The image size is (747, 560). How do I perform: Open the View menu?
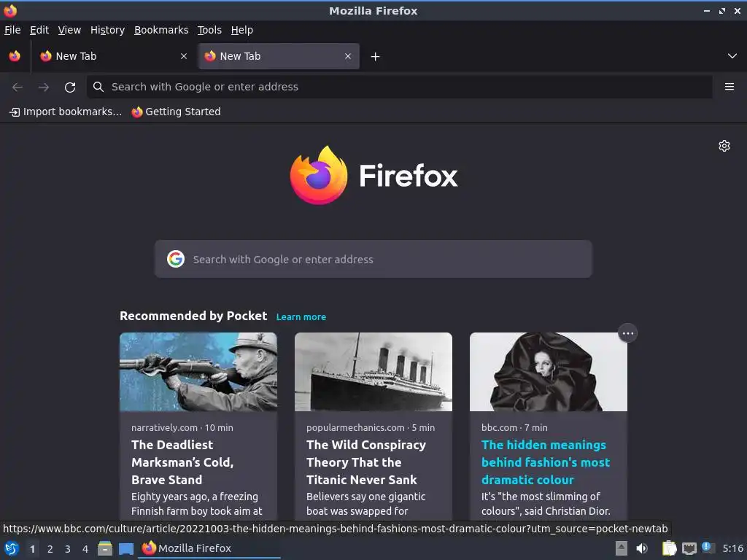pyautogui.click(x=69, y=30)
